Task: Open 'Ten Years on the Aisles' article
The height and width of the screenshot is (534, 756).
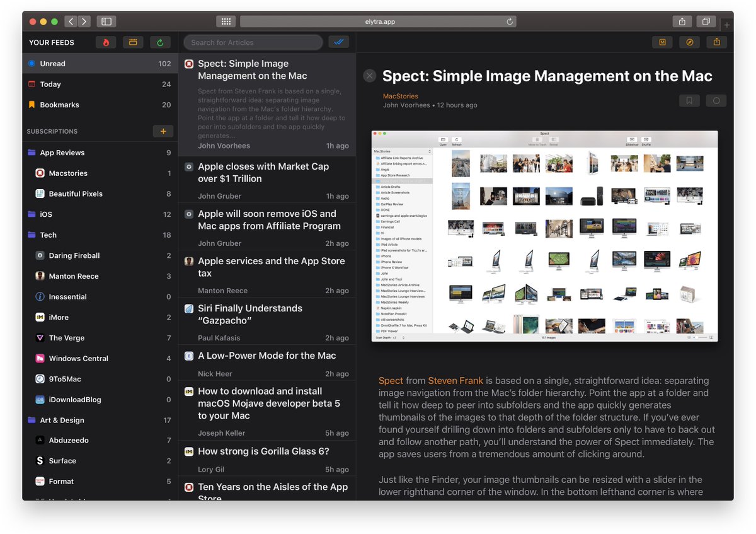Action: coord(267,489)
